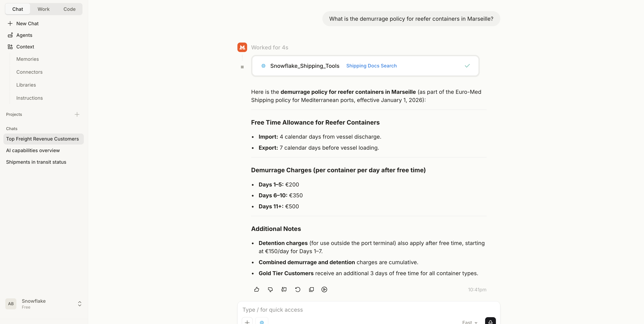Give the response a thumbs down
Image resolution: width=644 pixels, height=324 pixels.
(x=270, y=289)
